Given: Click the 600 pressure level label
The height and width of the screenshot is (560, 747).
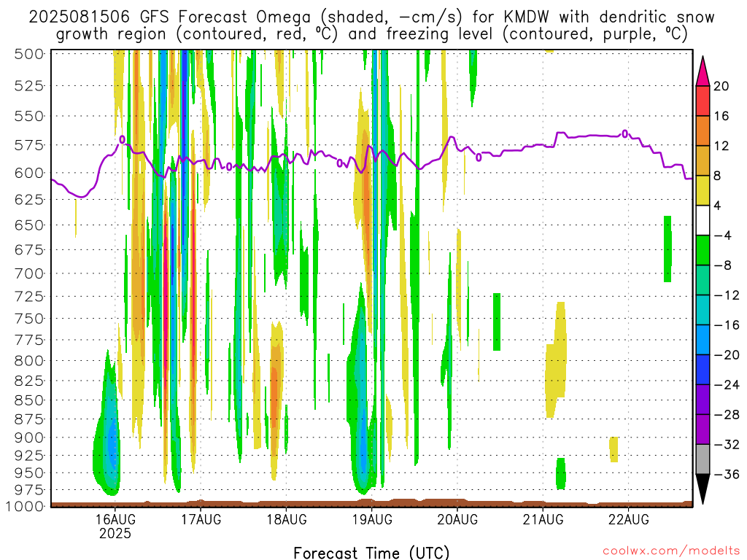Looking at the screenshot, I should coord(28,173).
